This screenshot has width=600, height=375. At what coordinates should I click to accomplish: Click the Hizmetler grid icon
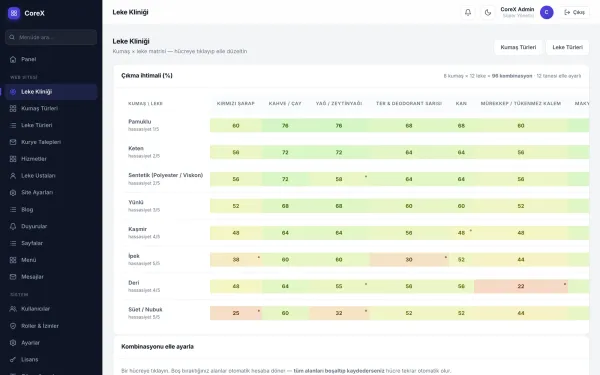click(13, 159)
